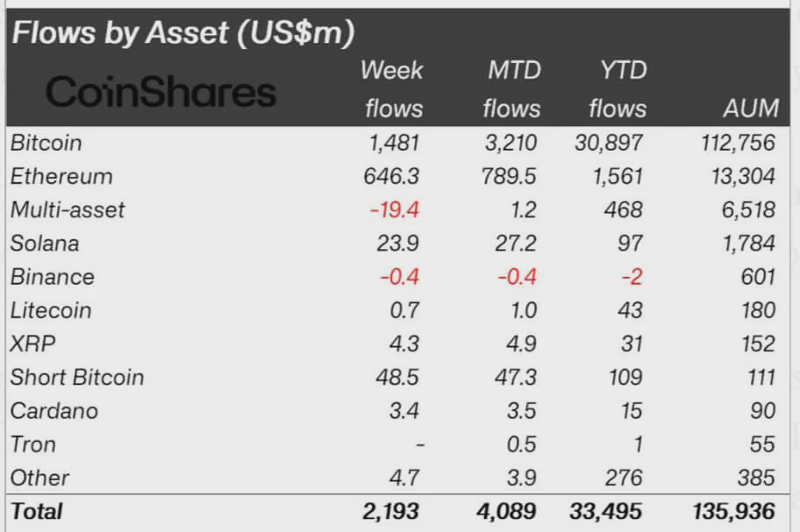Screen dimensions: 800x532
Task: Click the total AUM value 135,936
Action: pos(732,510)
